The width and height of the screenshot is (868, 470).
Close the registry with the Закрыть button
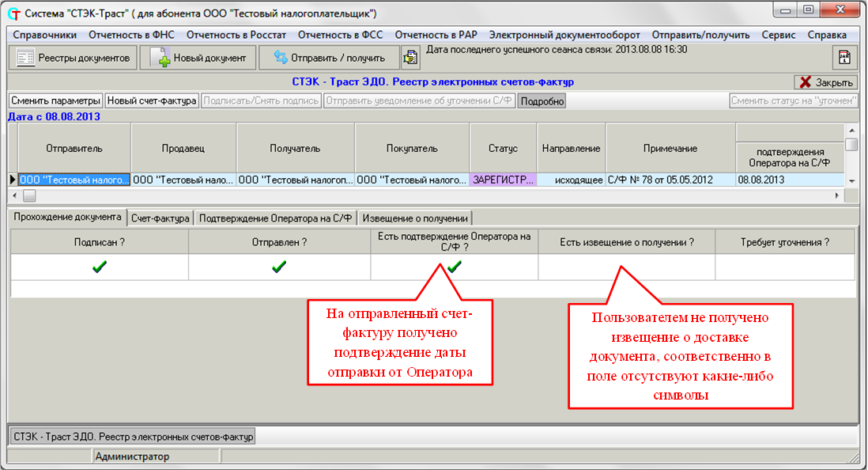point(826,82)
